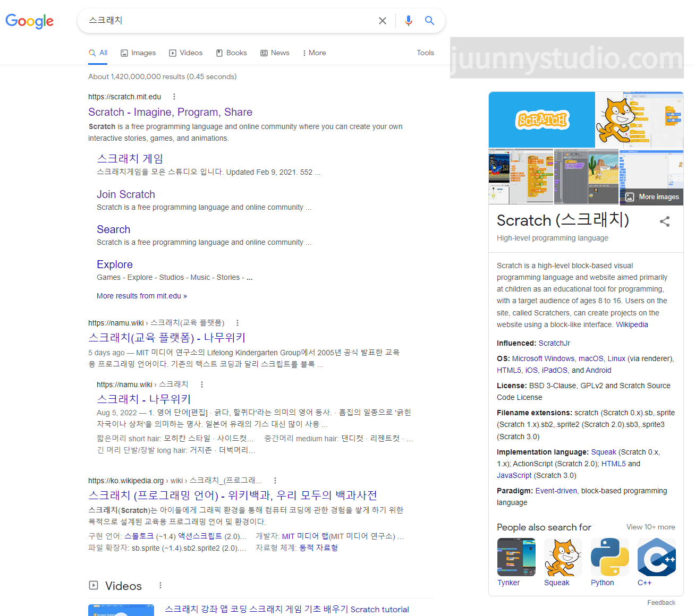
Task: Click the 동적 자료형 link
Action: (319, 548)
